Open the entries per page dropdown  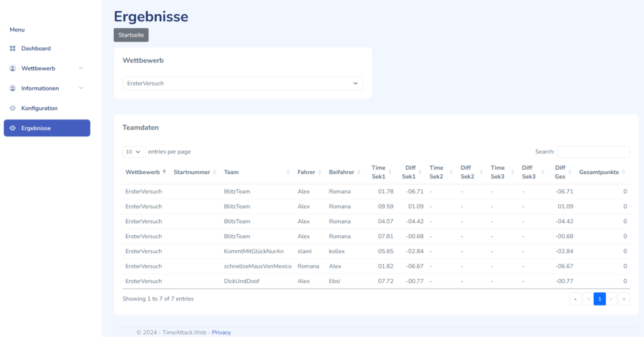coord(133,152)
